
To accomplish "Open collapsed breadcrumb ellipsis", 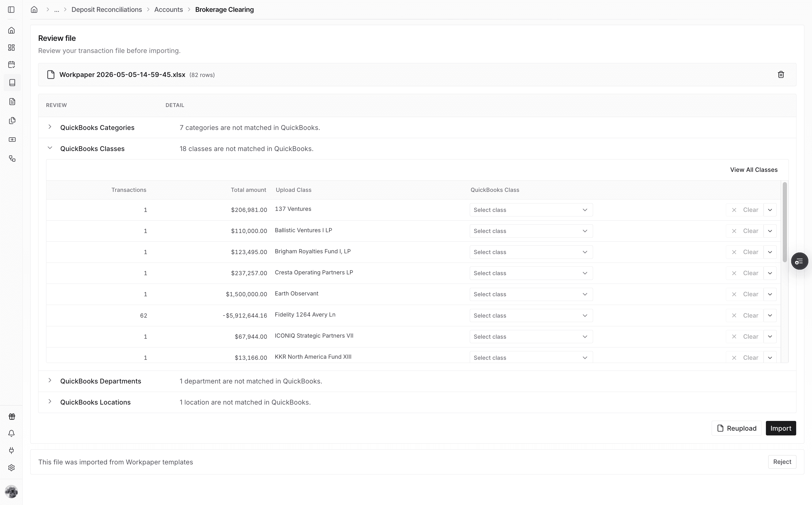I will tap(56, 10).
